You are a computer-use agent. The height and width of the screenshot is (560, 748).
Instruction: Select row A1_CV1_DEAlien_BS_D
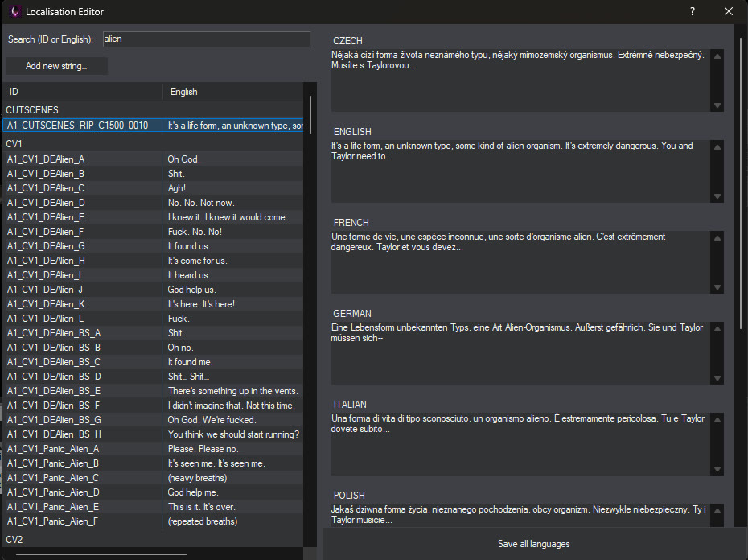153,377
